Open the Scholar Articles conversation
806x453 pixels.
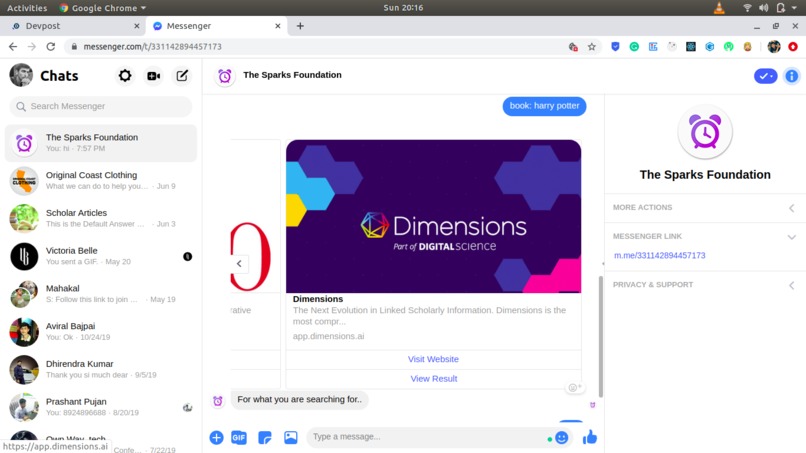(x=101, y=219)
